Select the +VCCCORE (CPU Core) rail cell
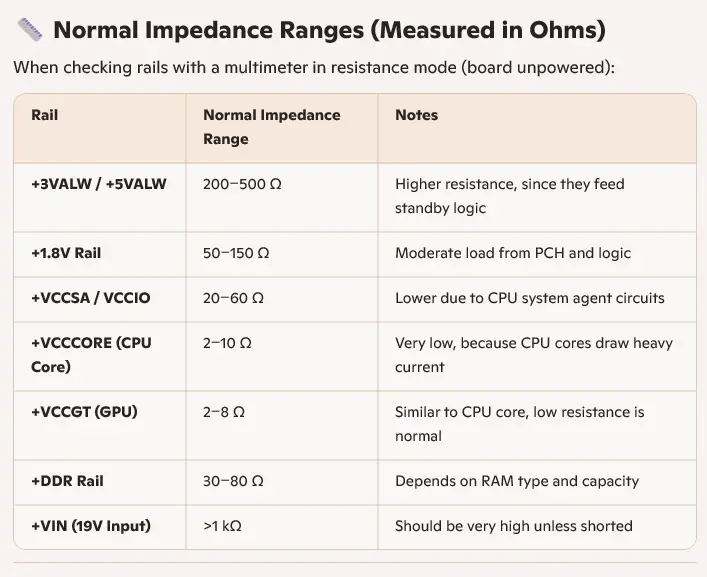The width and height of the screenshot is (707, 577). 91,355
